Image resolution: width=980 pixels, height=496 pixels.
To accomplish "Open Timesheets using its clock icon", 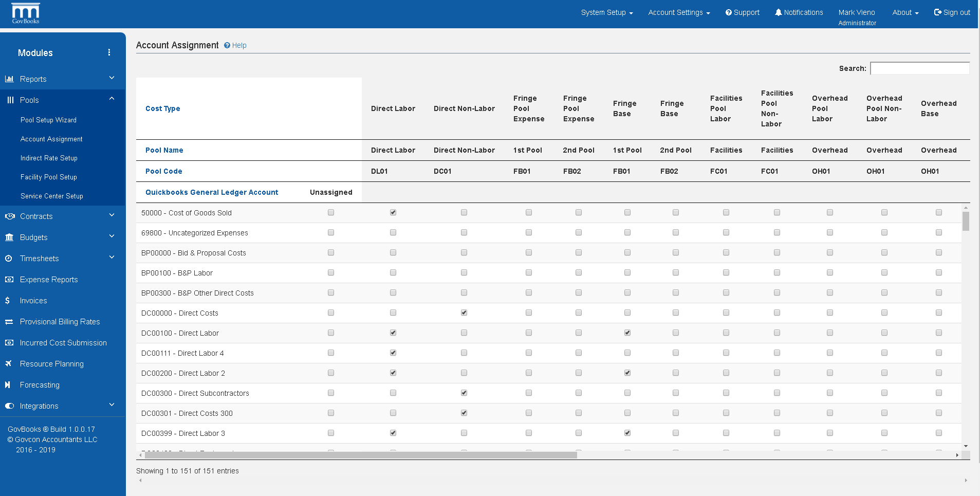I will click(x=9, y=258).
